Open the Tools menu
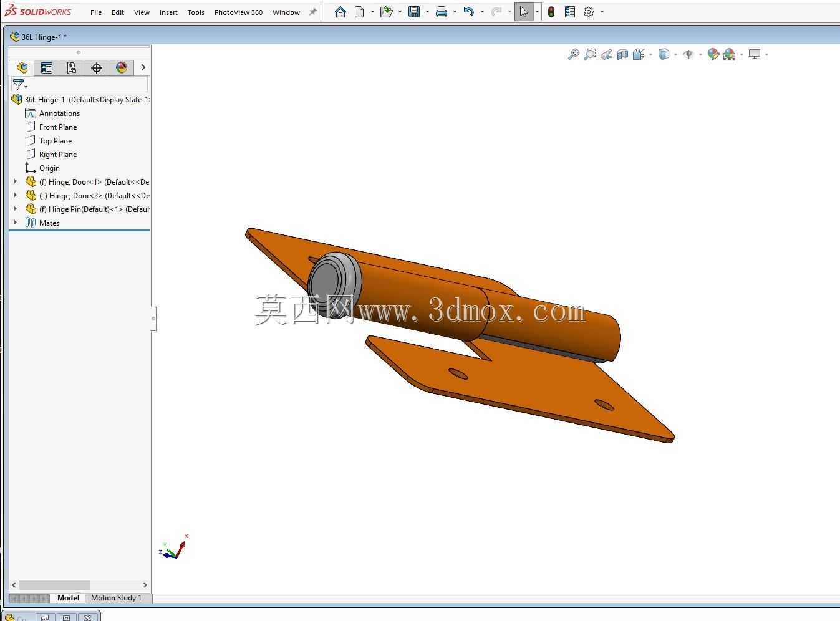Viewport: 840px width, 621px height. click(x=196, y=12)
